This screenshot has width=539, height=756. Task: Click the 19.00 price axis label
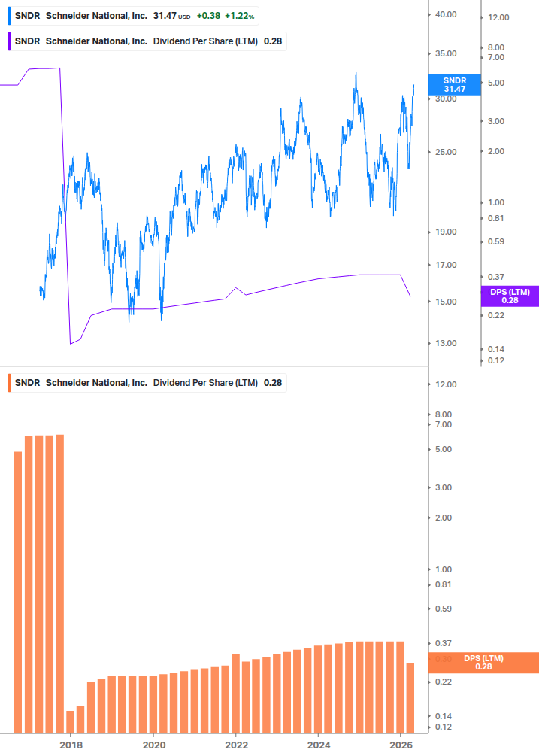tap(446, 232)
